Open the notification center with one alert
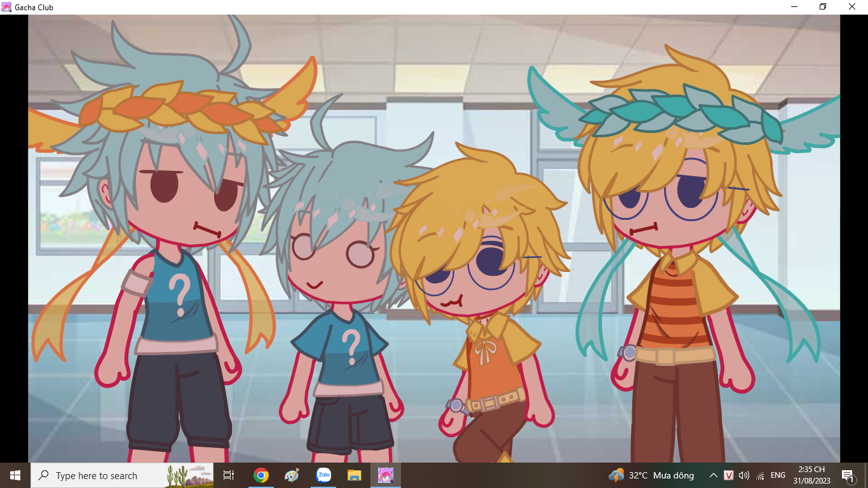 click(848, 475)
